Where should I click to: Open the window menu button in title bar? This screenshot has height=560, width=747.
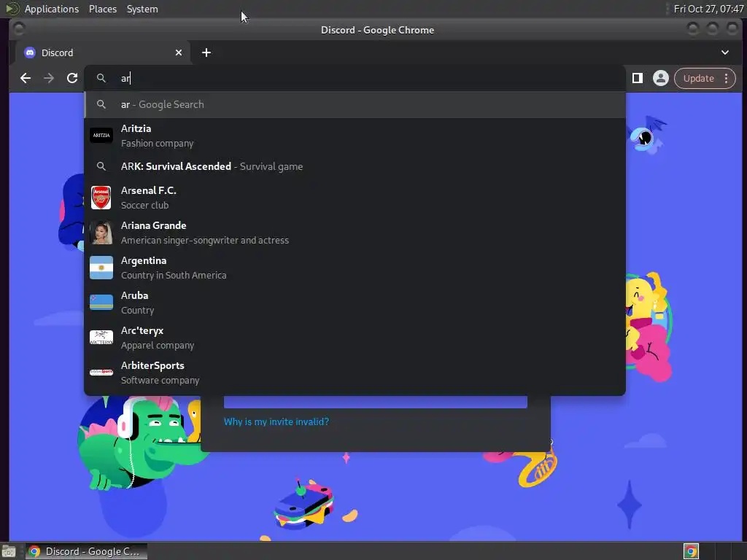(x=19, y=29)
